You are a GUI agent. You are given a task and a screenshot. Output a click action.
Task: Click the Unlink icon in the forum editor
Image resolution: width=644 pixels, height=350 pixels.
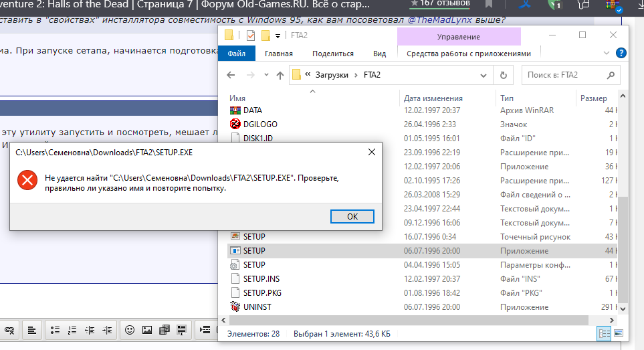[x=9, y=330]
